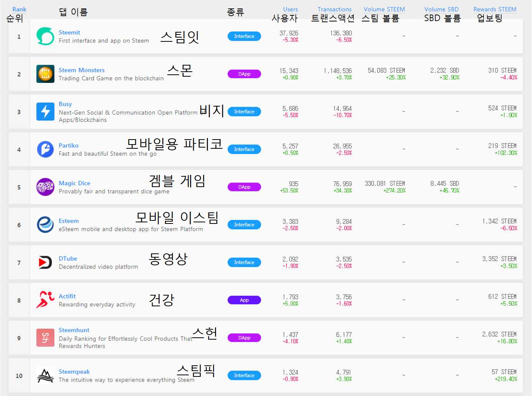Sort by Transactions column header
The image size is (532, 396).
(334, 9)
